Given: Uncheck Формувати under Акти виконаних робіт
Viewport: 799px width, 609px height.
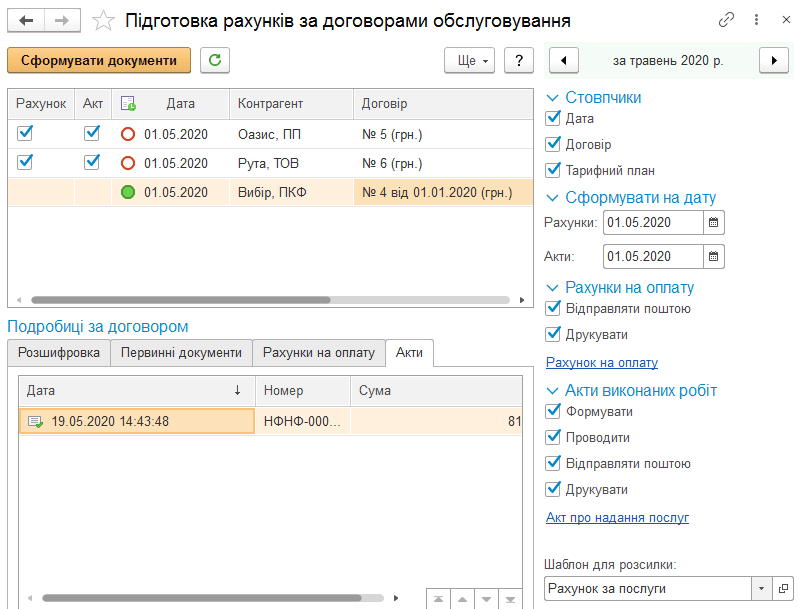Looking at the screenshot, I should pos(553,411).
